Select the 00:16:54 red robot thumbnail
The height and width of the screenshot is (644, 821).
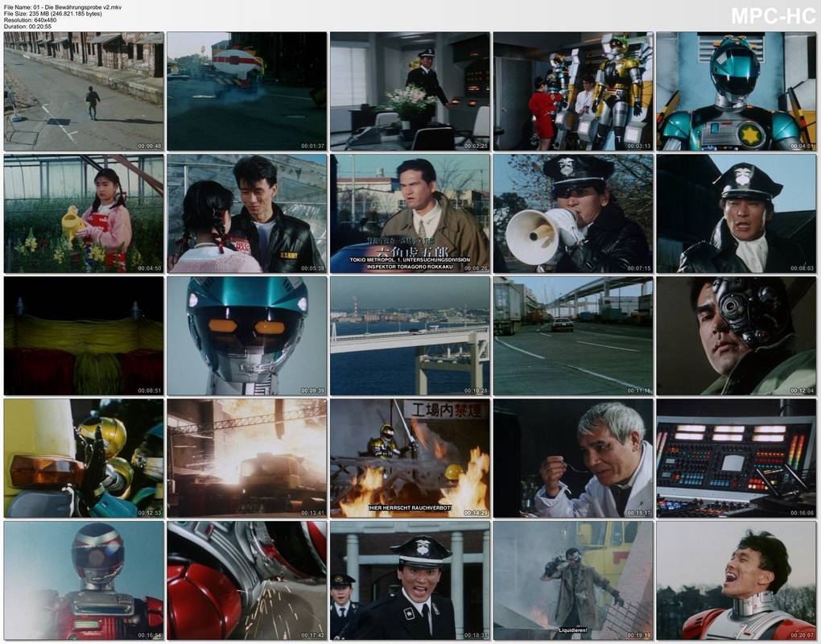tap(84, 580)
